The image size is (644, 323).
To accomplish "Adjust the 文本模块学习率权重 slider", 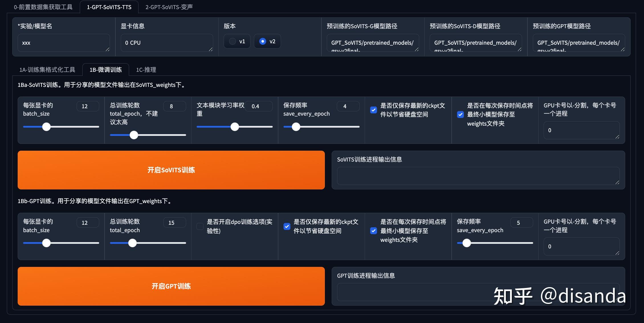I will tap(235, 127).
